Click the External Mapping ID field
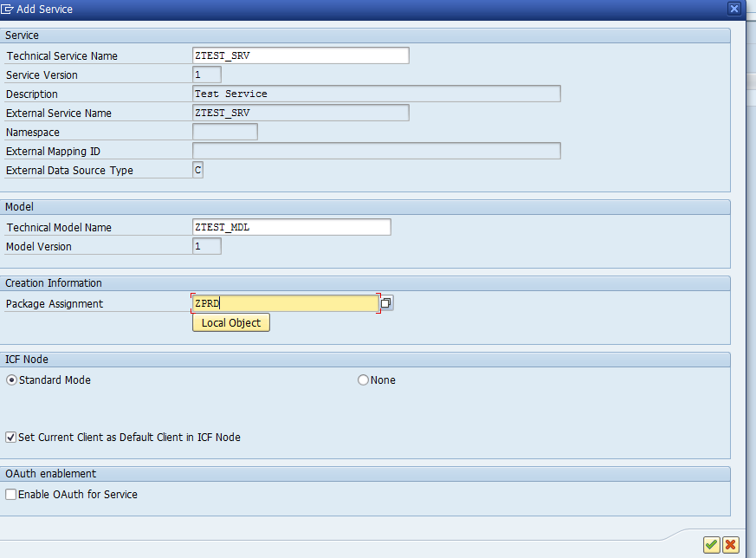Viewport: 756px width, 558px height. point(376,151)
